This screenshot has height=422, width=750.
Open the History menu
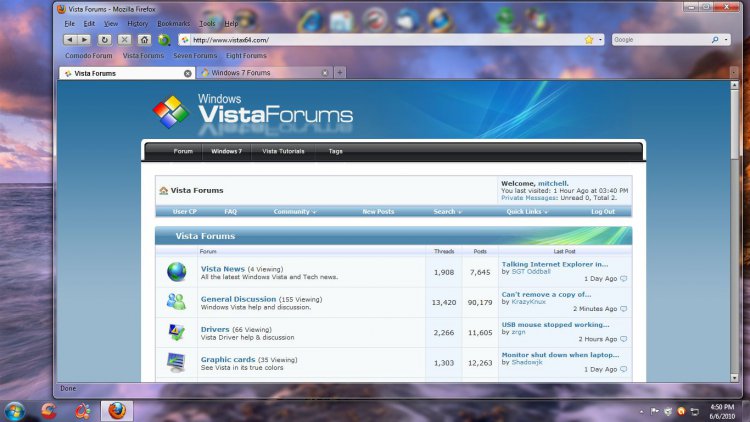click(137, 23)
